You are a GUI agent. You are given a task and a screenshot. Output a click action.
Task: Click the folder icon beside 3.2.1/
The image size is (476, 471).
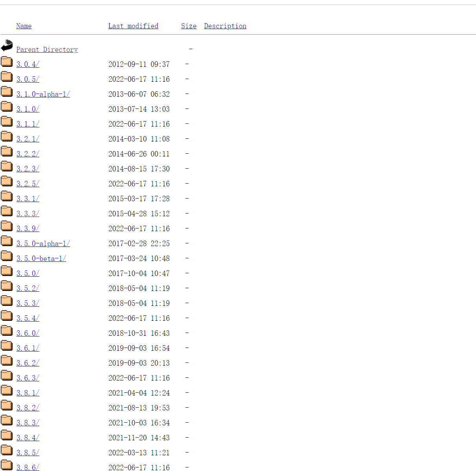pyautogui.click(x=7, y=136)
